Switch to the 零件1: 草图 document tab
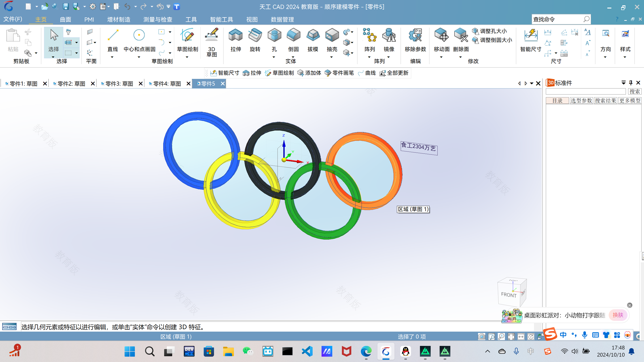This screenshot has height=362, width=644. click(x=23, y=84)
